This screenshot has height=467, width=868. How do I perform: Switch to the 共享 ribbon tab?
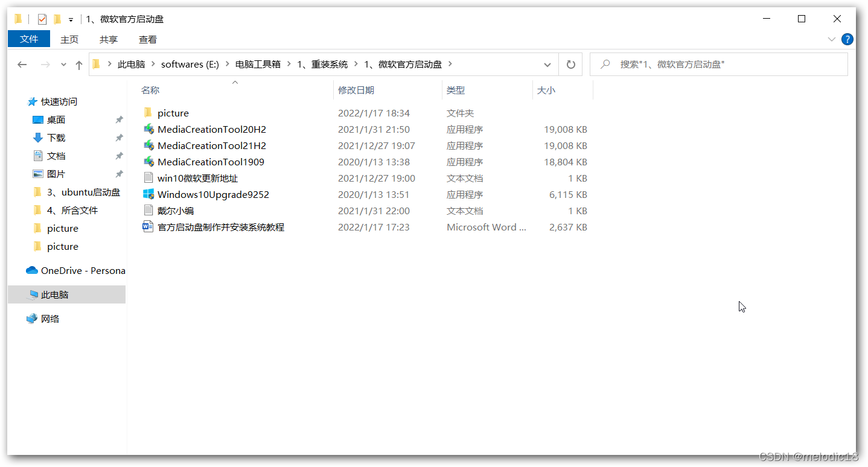point(109,40)
